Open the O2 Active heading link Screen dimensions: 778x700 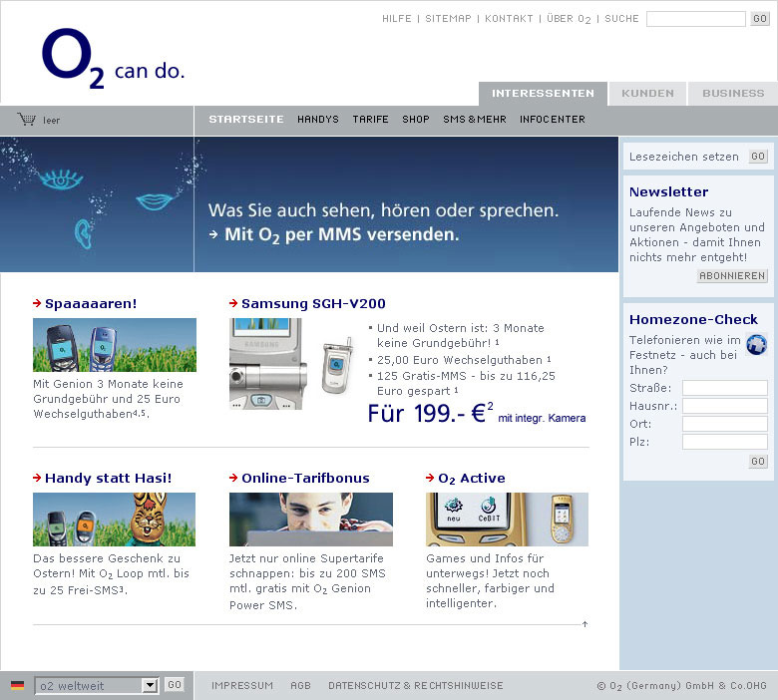coord(472,479)
